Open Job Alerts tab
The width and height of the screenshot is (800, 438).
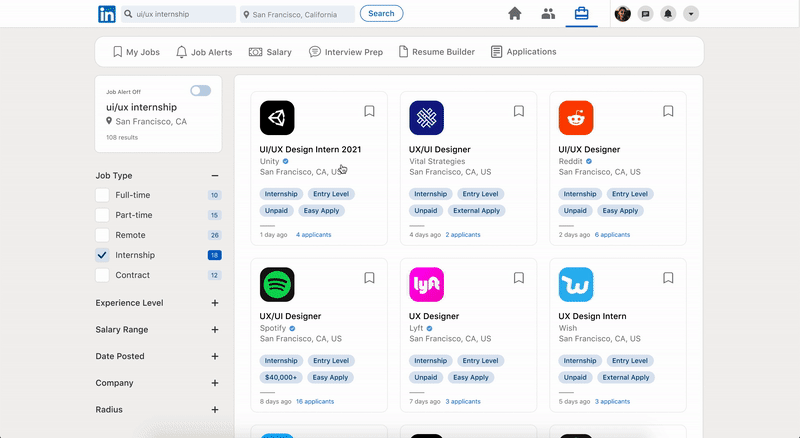point(204,52)
